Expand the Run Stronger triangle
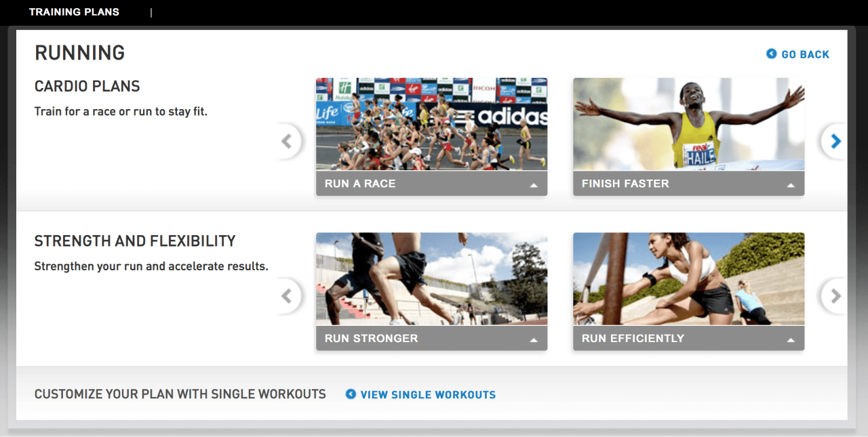Screen dimensions: 868x437 click(x=534, y=339)
